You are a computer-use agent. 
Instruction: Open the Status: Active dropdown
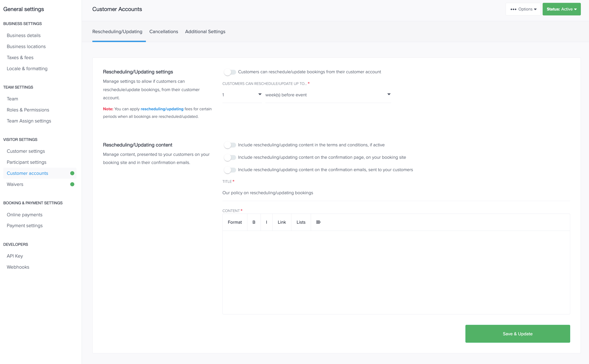pyautogui.click(x=561, y=9)
